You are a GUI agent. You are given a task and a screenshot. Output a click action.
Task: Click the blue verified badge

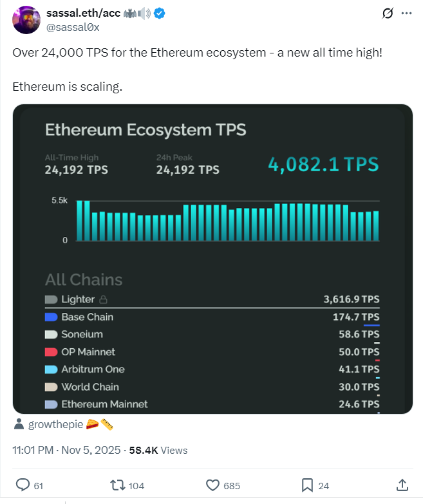[x=159, y=14]
